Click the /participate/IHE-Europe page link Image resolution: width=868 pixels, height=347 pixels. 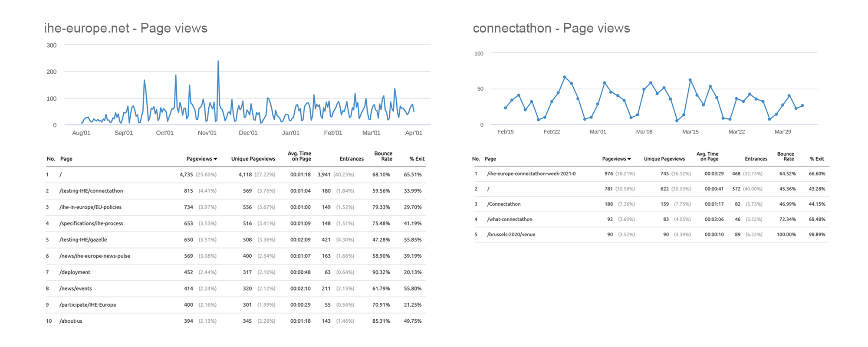(88, 305)
